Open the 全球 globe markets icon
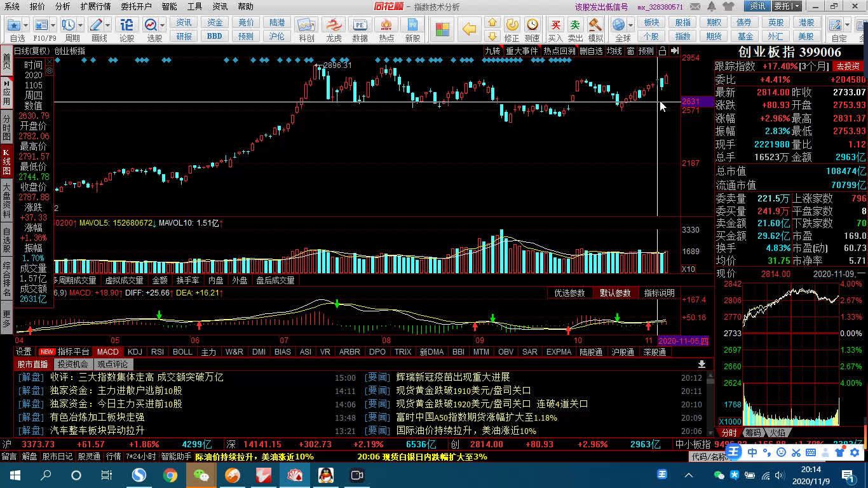The width and height of the screenshot is (868, 488). pos(619,25)
